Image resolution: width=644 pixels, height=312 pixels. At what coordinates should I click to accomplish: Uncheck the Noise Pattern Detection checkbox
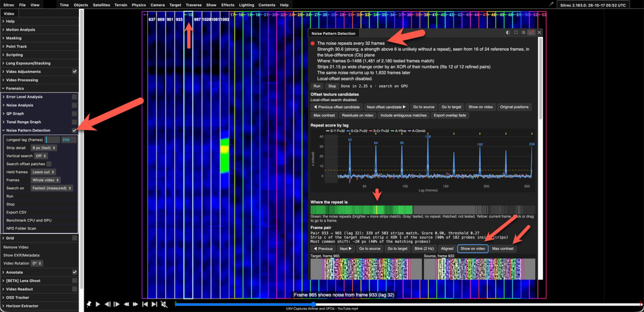pyautogui.click(x=74, y=130)
